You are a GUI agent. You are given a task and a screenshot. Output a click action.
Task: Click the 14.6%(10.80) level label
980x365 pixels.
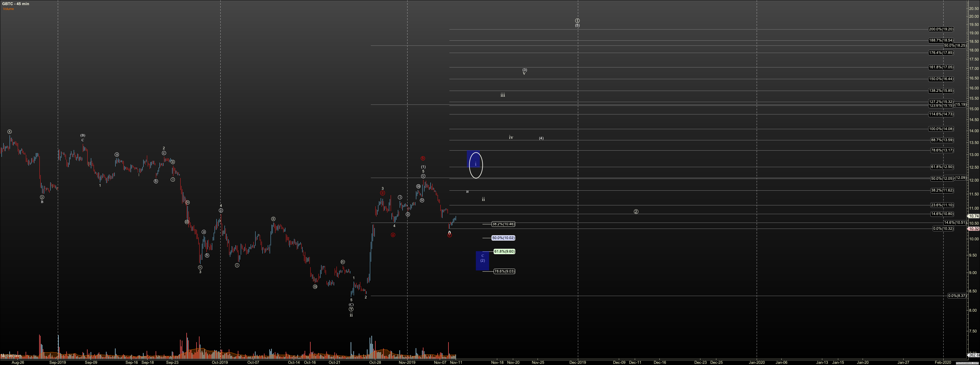[942, 214]
